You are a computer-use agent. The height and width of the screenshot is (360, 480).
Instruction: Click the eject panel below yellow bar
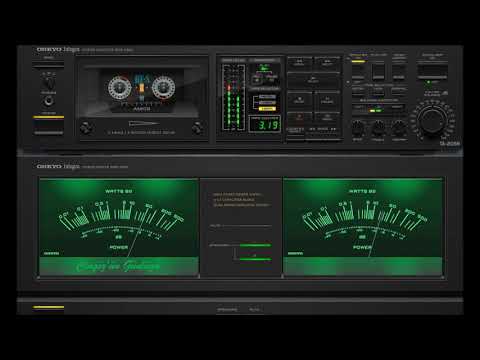point(49,126)
